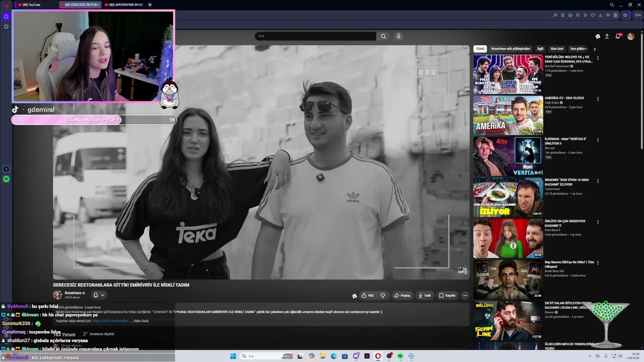Open the Windows Start menu
This screenshot has width=644, height=362.
[x=233, y=356]
